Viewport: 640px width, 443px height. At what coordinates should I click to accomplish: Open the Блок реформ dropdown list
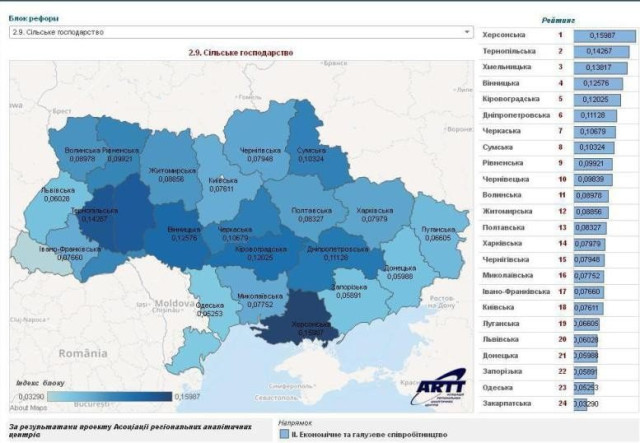click(x=238, y=32)
